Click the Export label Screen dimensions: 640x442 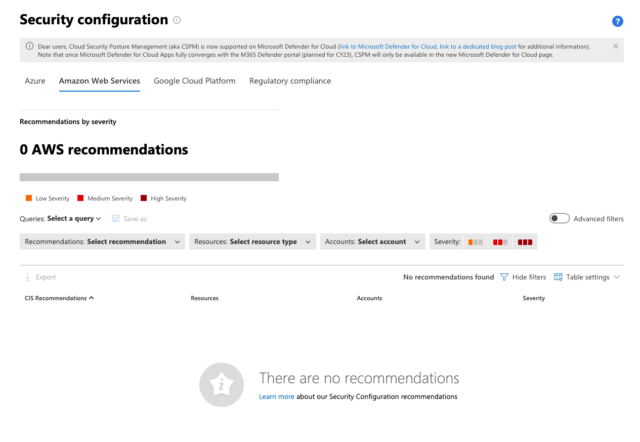pos(45,277)
